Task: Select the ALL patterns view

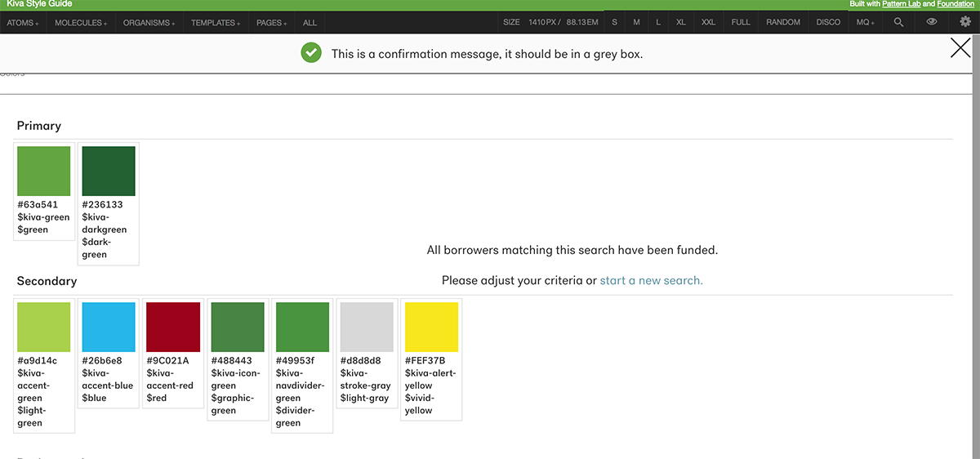Action: pyautogui.click(x=310, y=23)
